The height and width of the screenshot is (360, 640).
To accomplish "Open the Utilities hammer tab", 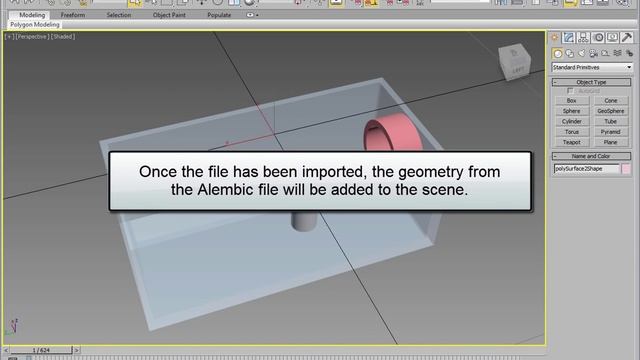I will click(x=627, y=38).
